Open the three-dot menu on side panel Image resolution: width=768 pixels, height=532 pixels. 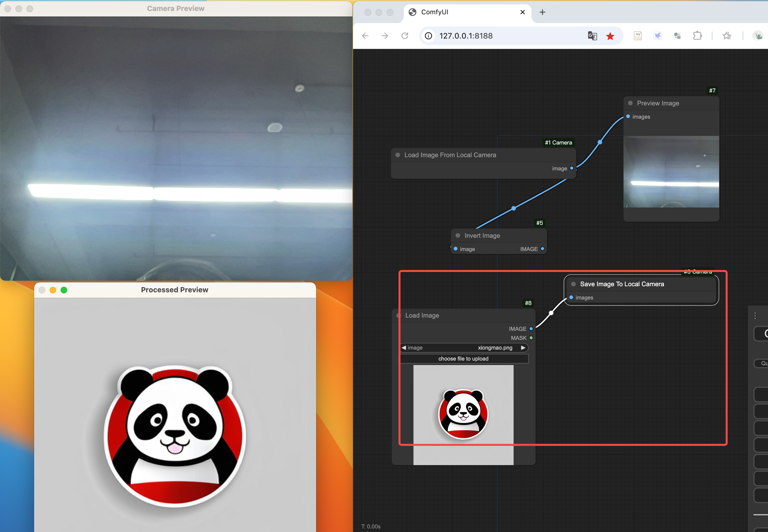pyautogui.click(x=755, y=316)
